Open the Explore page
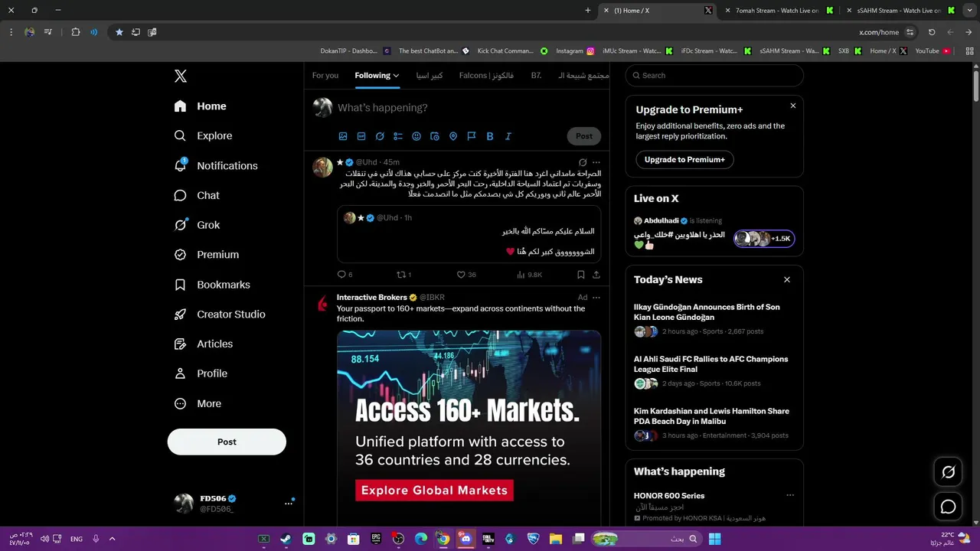 (x=203, y=135)
